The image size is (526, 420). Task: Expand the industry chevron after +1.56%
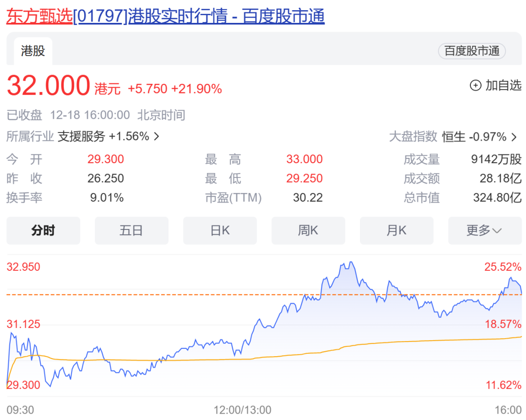(156, 136)
